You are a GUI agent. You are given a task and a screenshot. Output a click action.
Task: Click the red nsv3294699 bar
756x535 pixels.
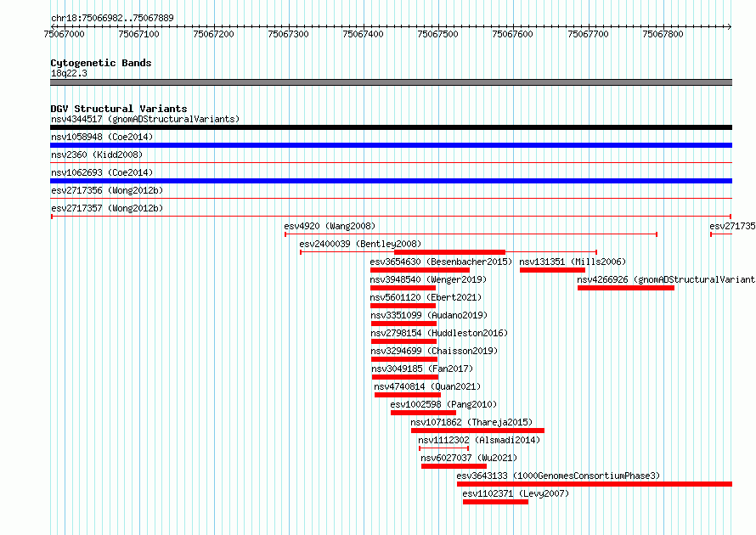tap(404, 359)
